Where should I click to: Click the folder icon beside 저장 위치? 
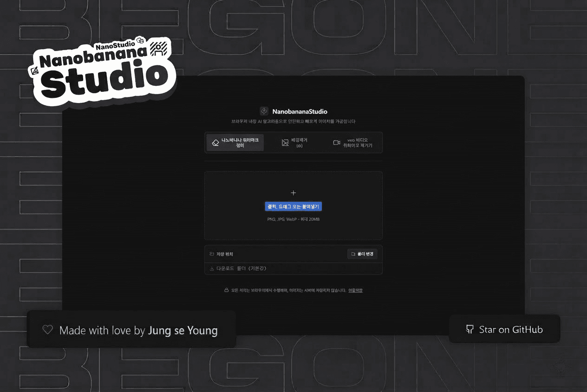point(211,253)
